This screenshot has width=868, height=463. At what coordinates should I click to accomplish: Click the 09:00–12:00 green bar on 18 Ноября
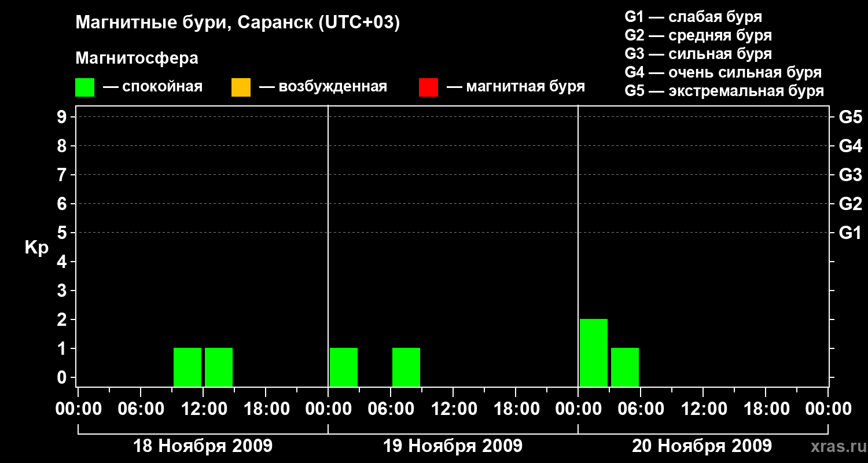(x=187, y=367)
